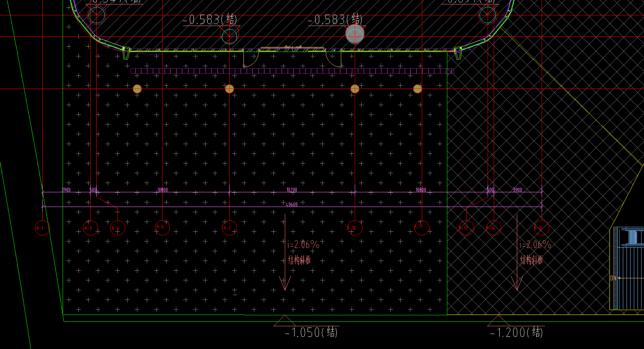The width and height of the screenshot is (644, 349).
Task: Select the -0.583(结) label above axis A-10
Action: (335, 19)
